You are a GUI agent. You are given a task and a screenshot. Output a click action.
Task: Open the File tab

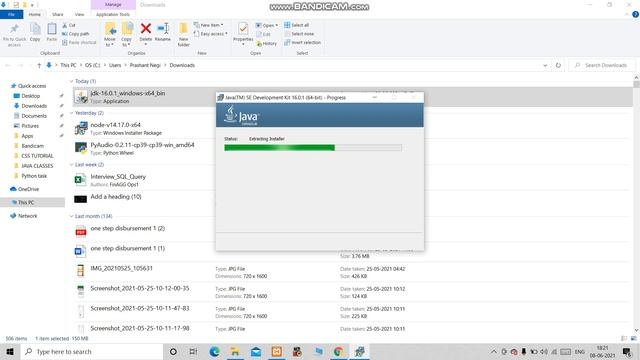coord(11,14)
